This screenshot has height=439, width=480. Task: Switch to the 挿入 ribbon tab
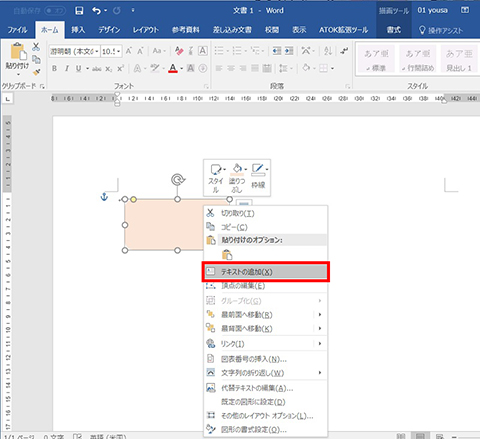point(78,30)
